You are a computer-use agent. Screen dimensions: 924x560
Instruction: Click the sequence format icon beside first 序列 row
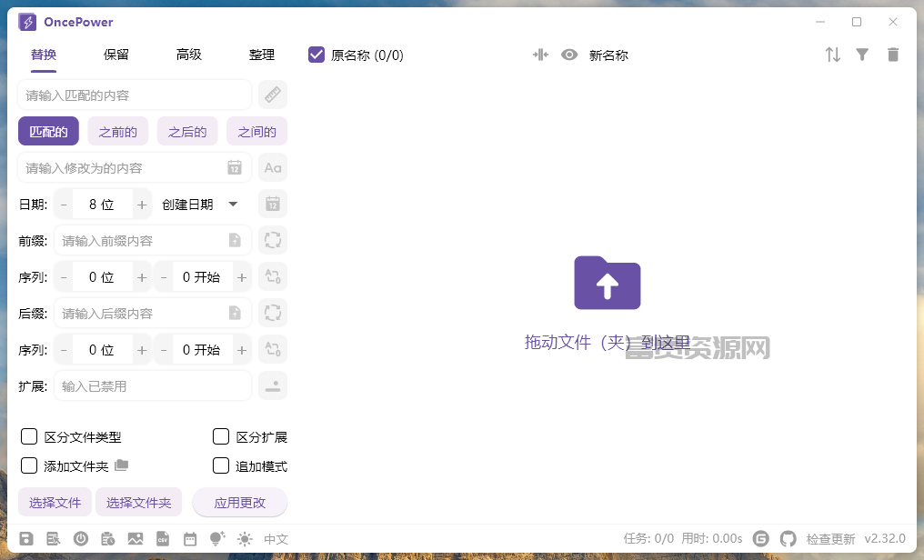click(x=272, y=276)
